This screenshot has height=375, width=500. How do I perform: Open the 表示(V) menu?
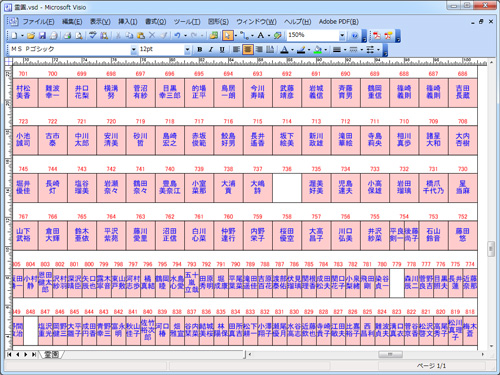[x=100, y=22]
